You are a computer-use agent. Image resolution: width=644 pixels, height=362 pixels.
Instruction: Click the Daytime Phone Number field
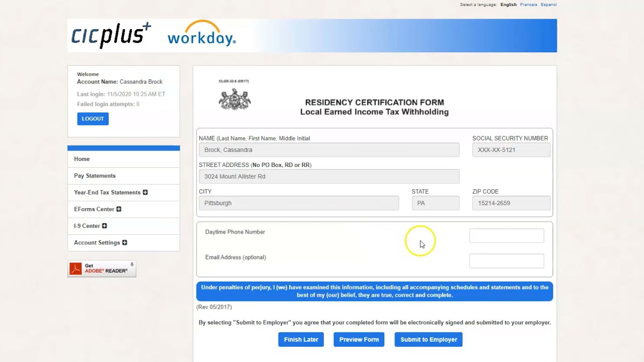click(507, 235)
